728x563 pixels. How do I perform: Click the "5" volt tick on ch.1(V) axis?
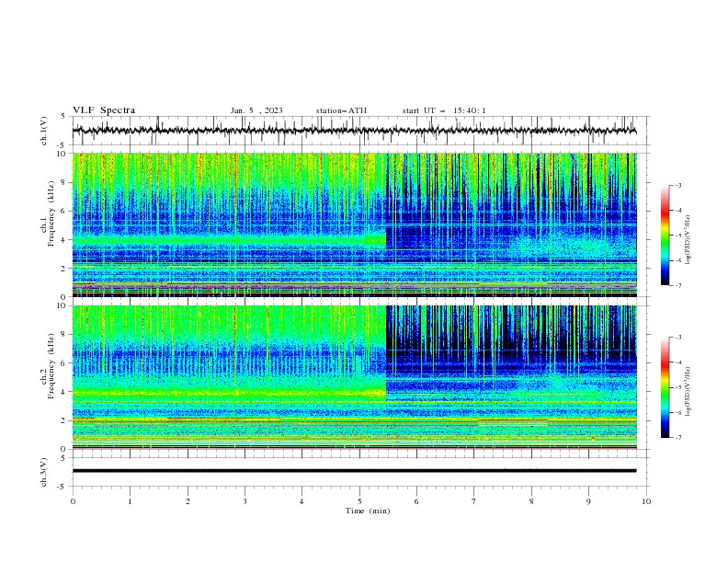click(x=64, y=116)
